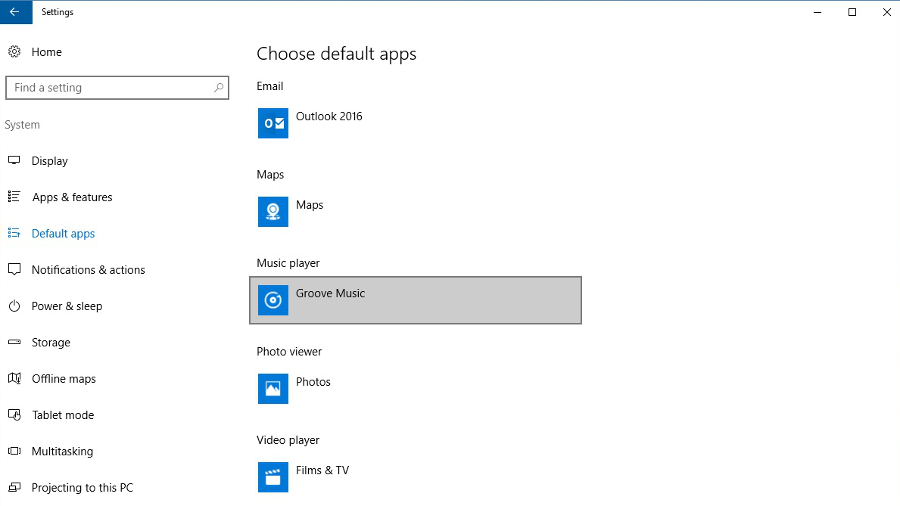This screenshot has width=900, height=506.
Task: Open Display settings label
Action: 49,161
